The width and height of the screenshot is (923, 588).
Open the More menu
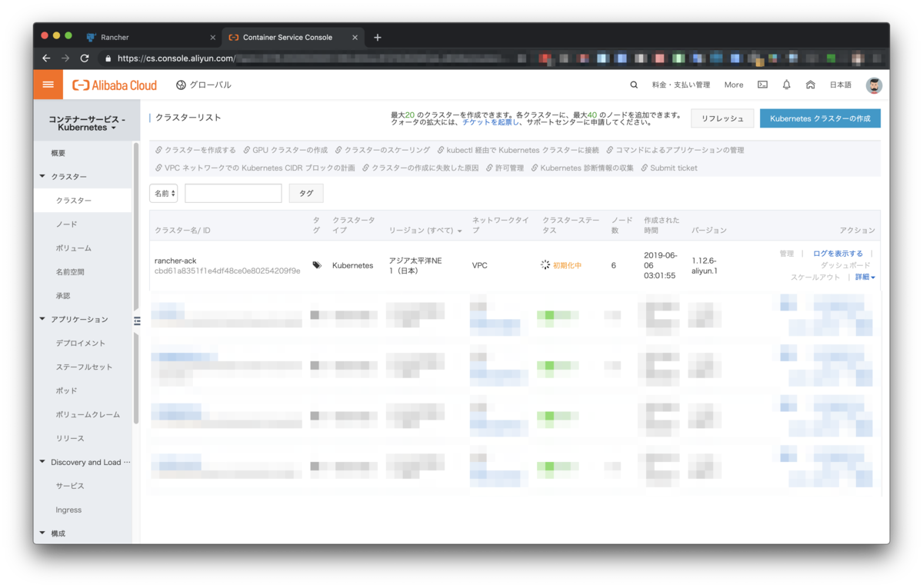734,85
